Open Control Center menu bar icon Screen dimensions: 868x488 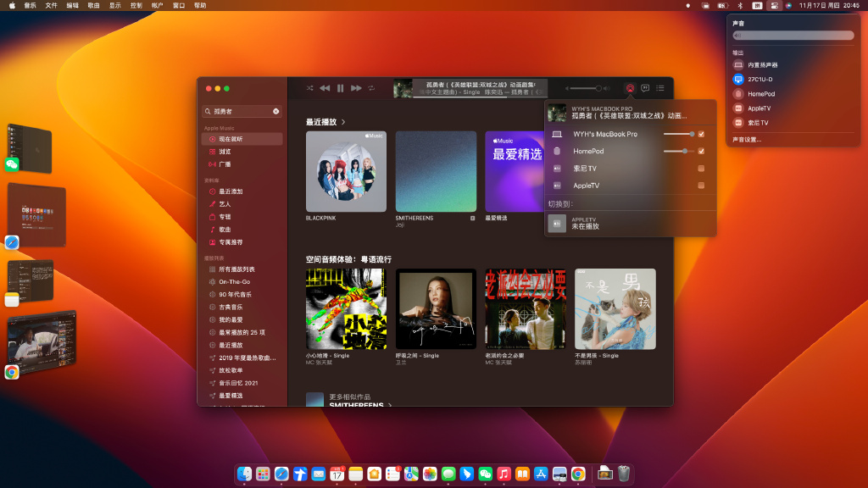[x=774, y=6]
